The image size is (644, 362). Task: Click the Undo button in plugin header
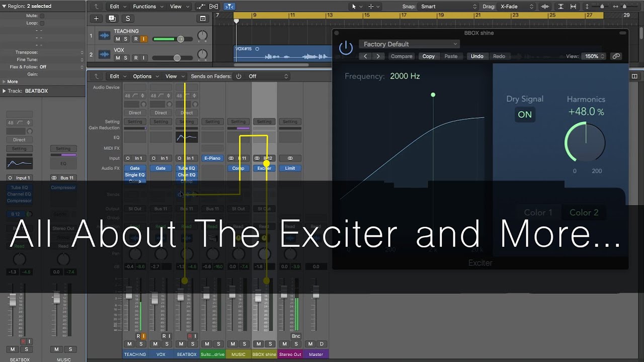pos(477,56)
